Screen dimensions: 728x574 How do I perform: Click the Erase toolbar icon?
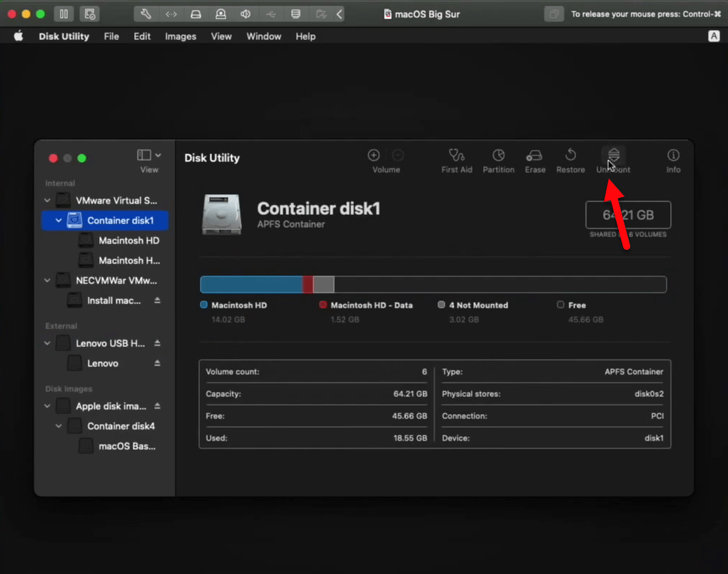535,155
